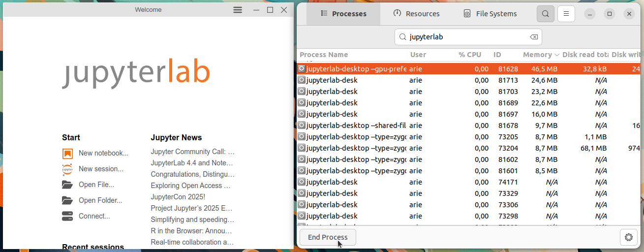Image resolution: width=644 pixels, height=252 pixels.
Task: Click the Connect server icon
Action: [67, 216]
